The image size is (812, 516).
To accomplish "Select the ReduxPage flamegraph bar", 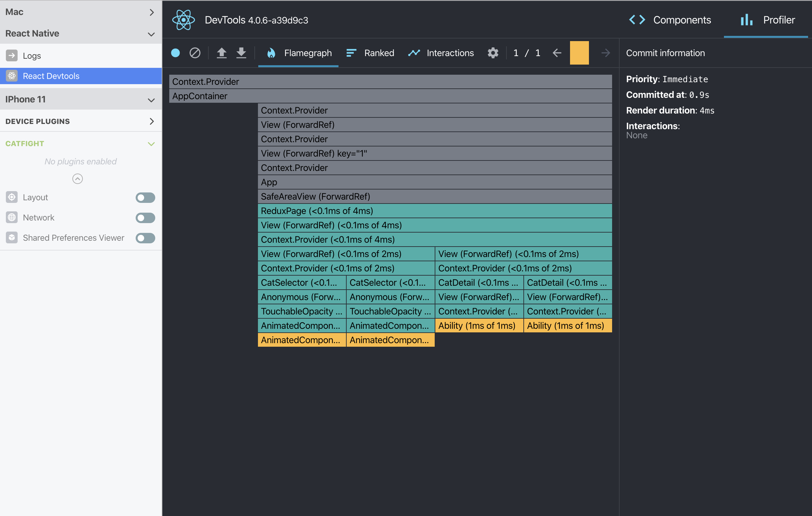I will tap(435, 211).
